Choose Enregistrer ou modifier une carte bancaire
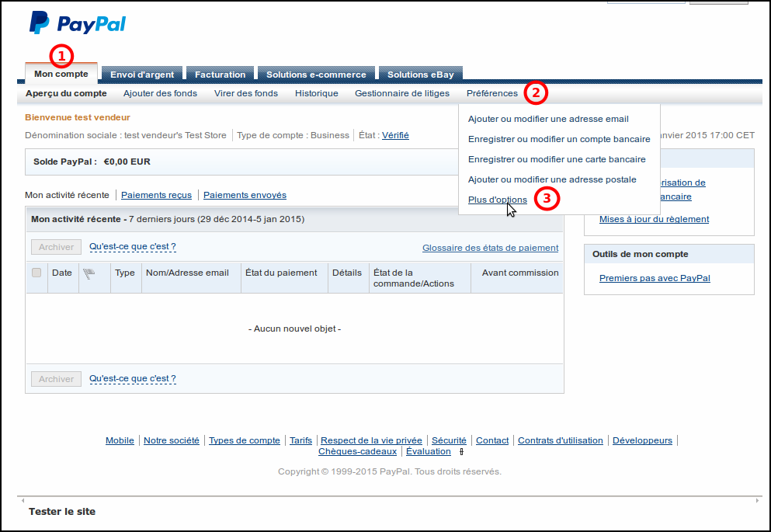Viewport: 771px width, 532px height. click(557, 159)
